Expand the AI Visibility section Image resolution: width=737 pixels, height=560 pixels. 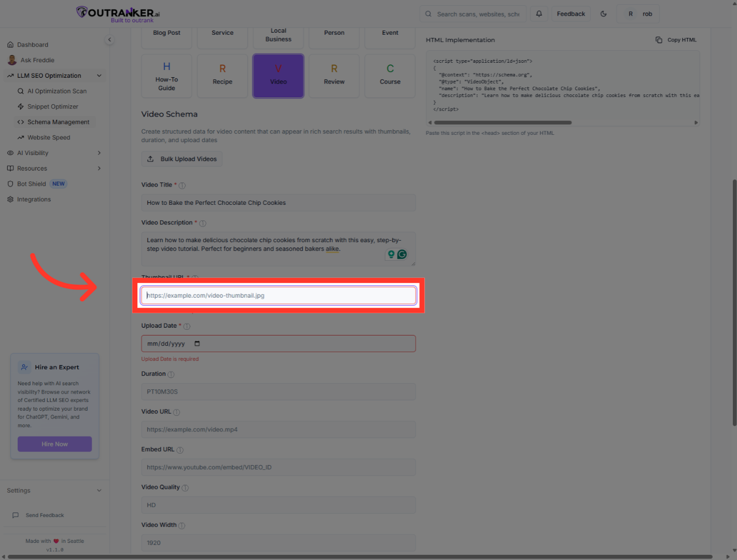tap(98, 152)
